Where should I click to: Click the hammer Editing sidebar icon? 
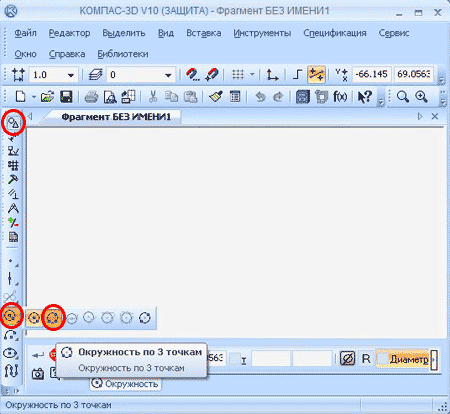tap(13, 180)
